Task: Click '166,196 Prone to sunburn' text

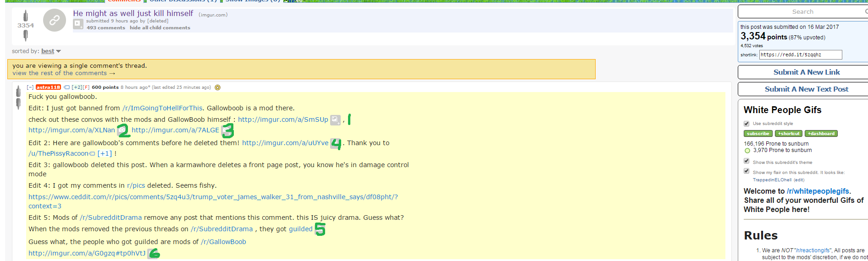Action: [x=776, y=144]
